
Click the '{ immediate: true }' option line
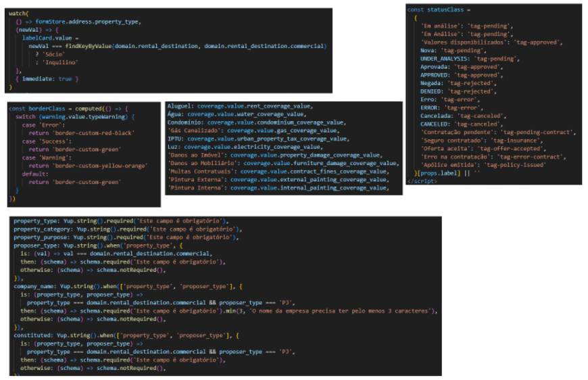(x=47, y=79)
